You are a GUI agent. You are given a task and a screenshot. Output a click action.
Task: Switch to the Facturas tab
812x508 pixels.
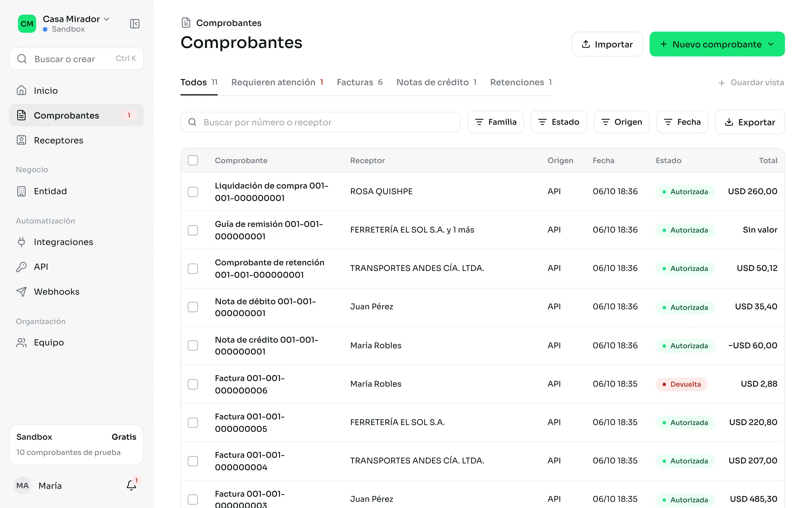click(x=360, y=82)
